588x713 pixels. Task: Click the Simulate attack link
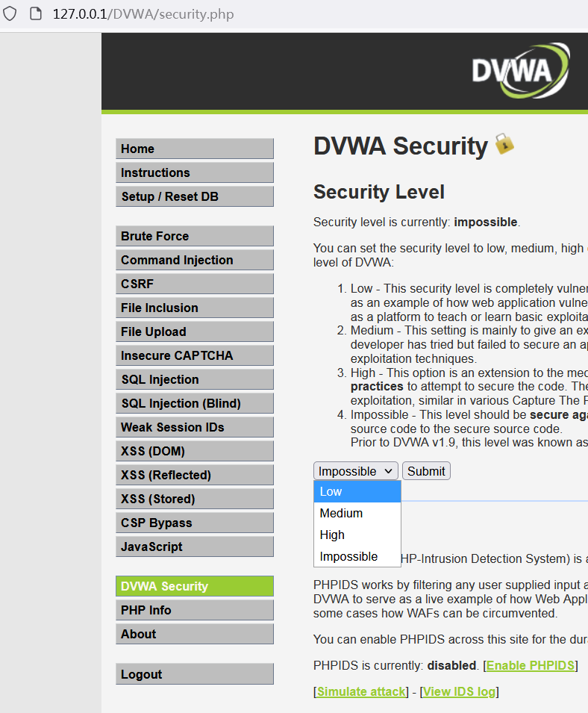pos(361,691)
